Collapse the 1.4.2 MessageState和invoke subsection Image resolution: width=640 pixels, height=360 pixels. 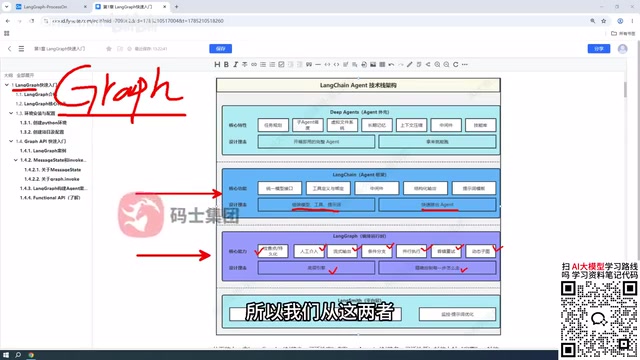[16, 160]
